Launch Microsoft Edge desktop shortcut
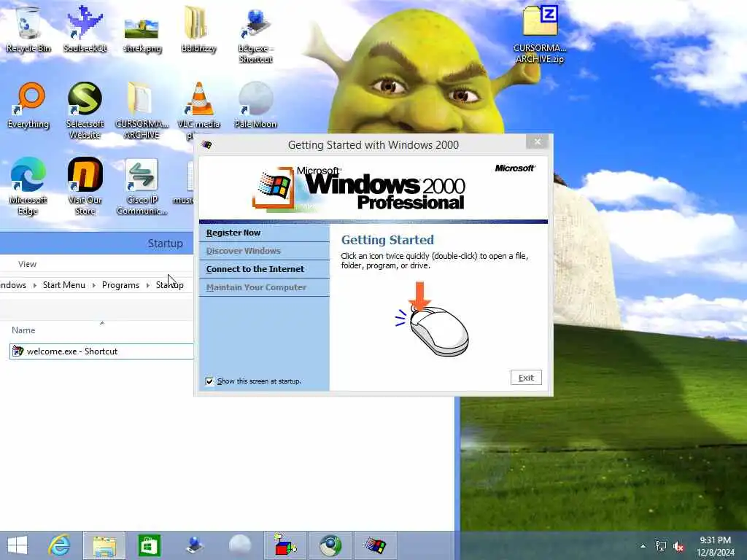747x560 pixels. (28, 187)
